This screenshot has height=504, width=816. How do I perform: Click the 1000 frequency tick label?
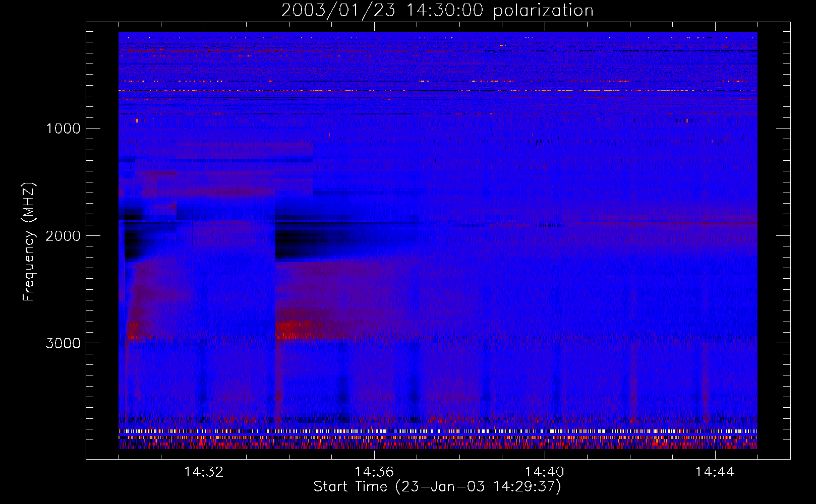tap(63, 129)
